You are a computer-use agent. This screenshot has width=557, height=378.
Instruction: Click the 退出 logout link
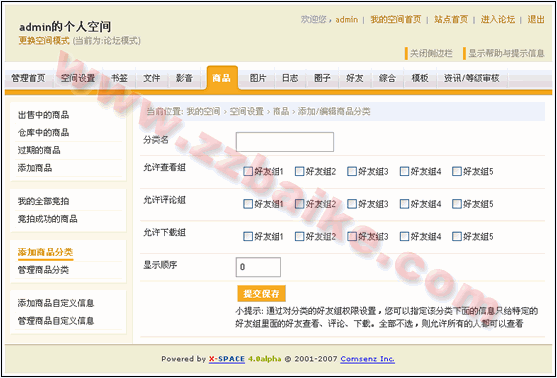[536, 20]
